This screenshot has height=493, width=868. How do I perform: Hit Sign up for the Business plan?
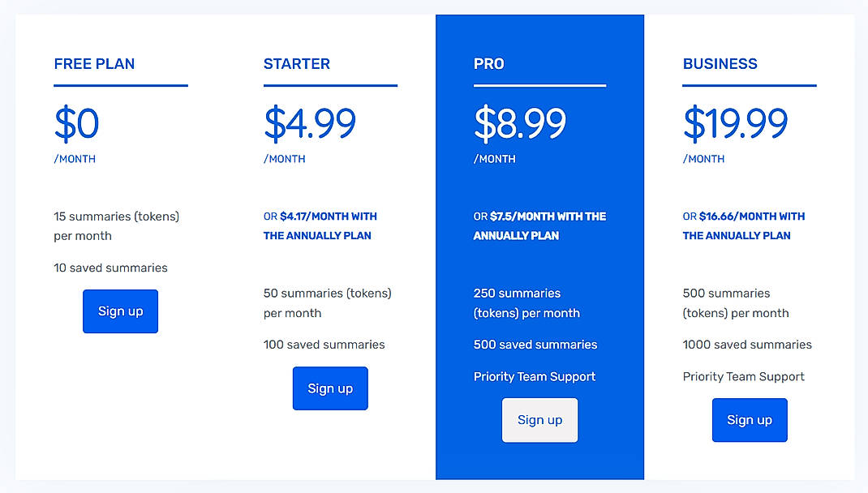click(x=749, y=420)
